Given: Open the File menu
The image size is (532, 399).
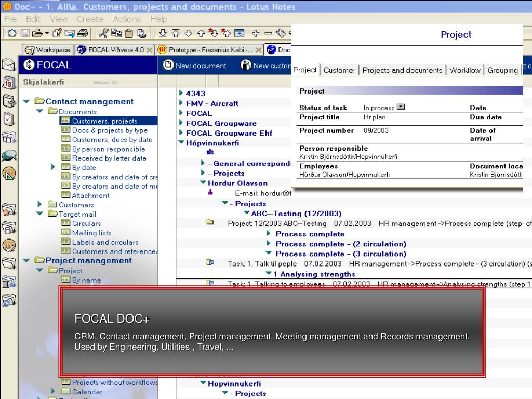Looking at the screenshot, I should click(10, 19).
